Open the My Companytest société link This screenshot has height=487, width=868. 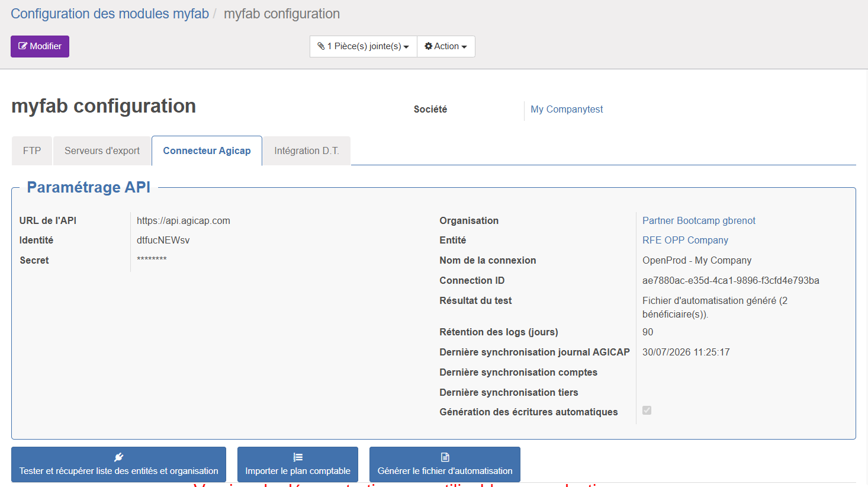pos(567,110)
